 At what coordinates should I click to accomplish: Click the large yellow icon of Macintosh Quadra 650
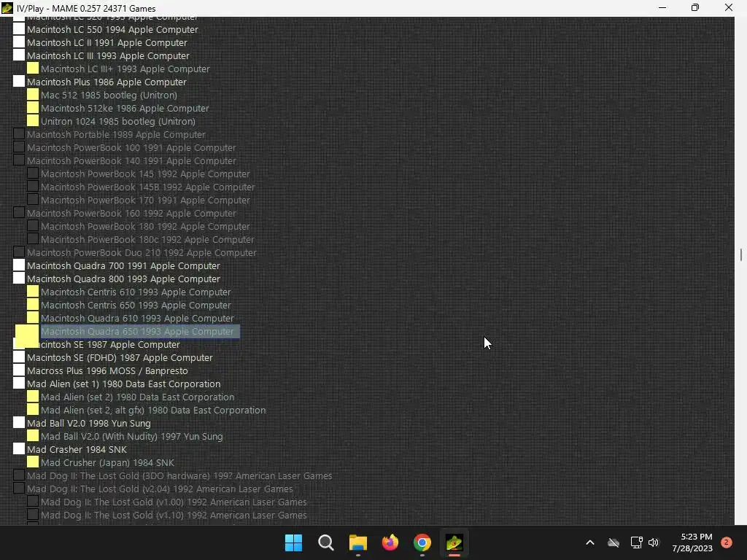(x=27, y=335)
